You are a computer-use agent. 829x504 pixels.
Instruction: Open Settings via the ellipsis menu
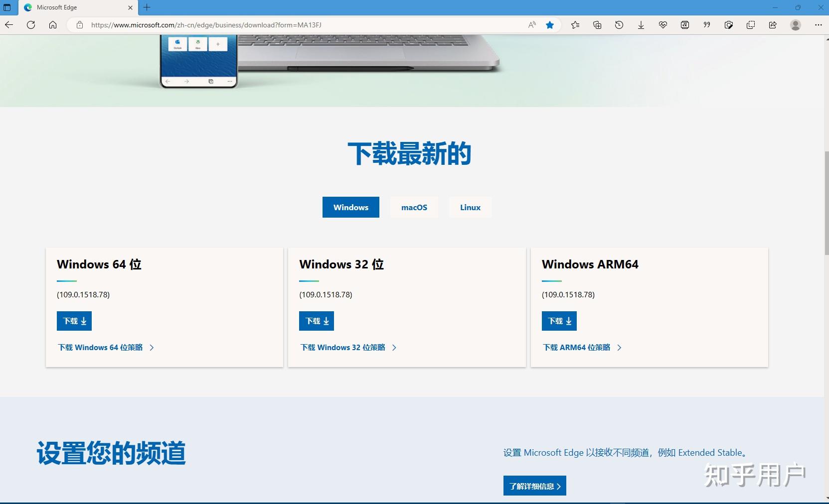[x=818, y=25]
